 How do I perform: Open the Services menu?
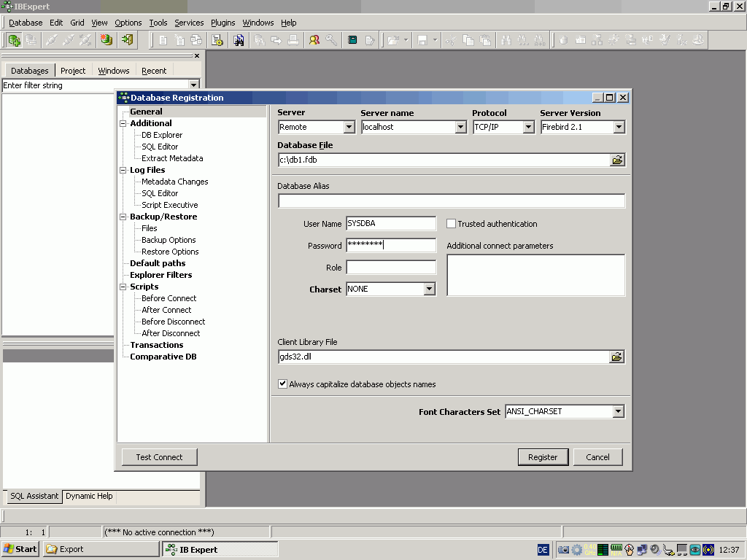coord(189,23)
